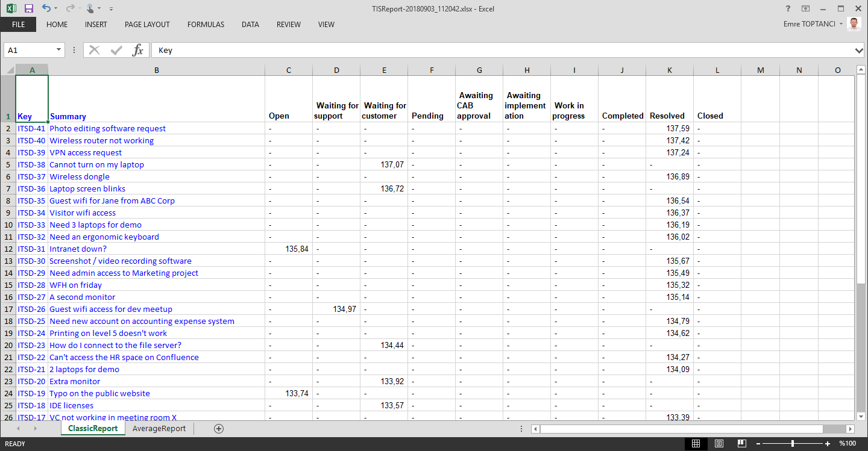Expand the formula bar chevron
868x451 pixels.
point(859,51)
